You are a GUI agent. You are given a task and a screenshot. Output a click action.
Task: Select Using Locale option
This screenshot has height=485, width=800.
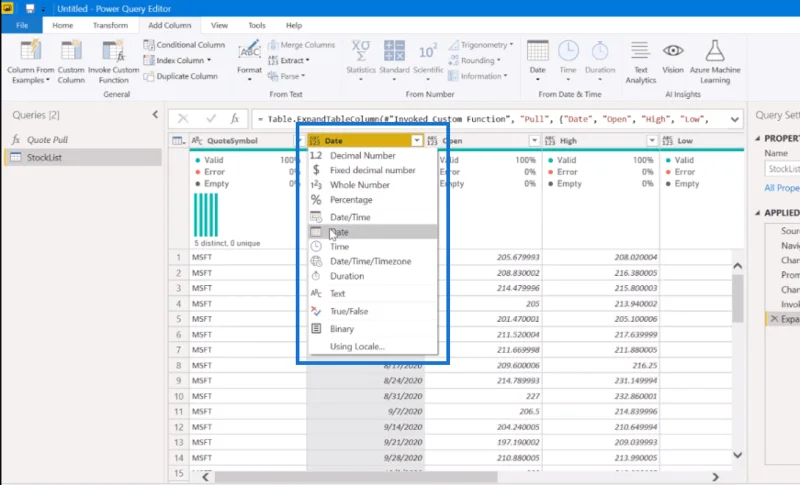[372, 347]
